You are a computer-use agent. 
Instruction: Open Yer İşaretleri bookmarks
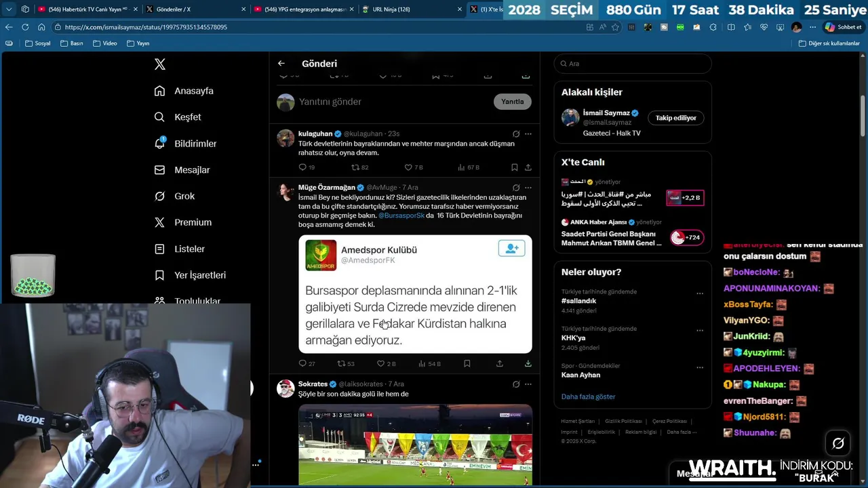pyautogui.click(x=190, y=275)
